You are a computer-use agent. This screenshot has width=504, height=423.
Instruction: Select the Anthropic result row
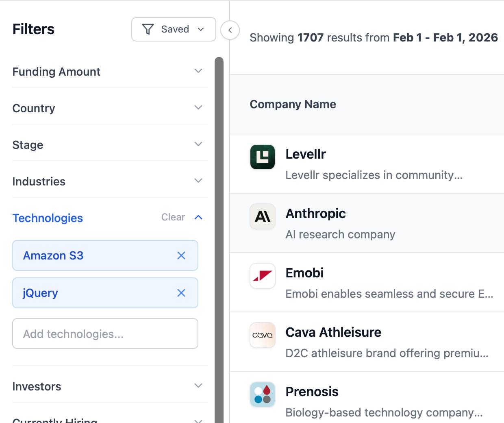pyautogui.click(x=366, y=222)
